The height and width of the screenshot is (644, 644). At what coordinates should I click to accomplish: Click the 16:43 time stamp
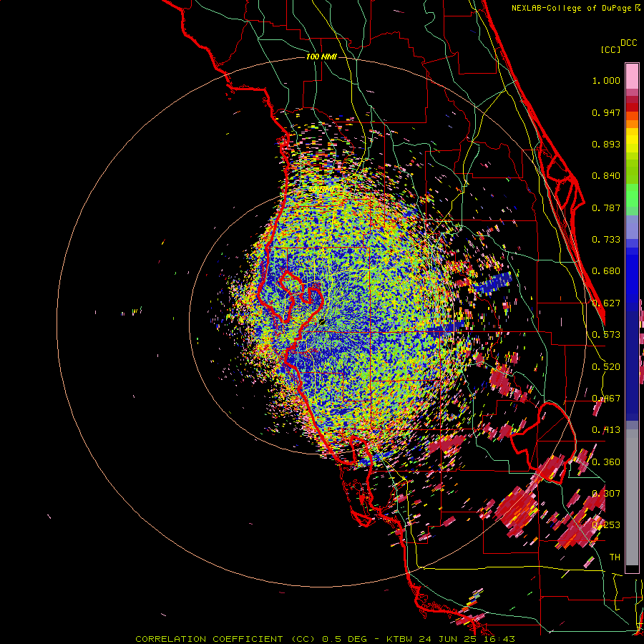[x=501, y=639]
